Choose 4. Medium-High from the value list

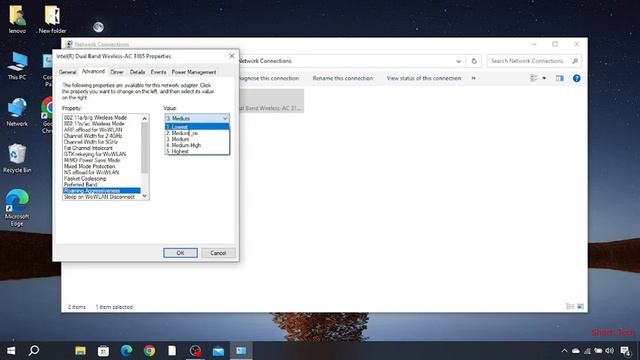(197, 145)
